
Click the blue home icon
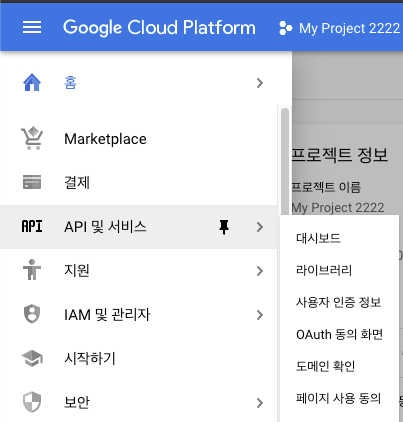point(32,82)
